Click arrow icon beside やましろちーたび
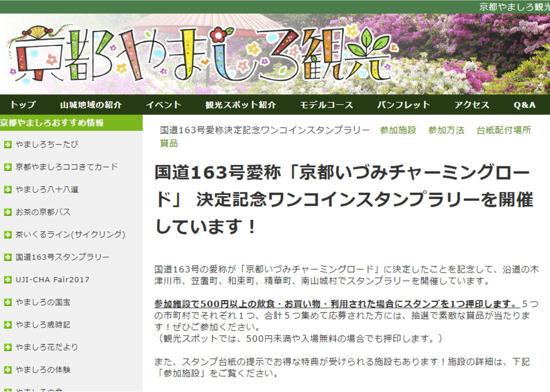 (x=8, y=144)
